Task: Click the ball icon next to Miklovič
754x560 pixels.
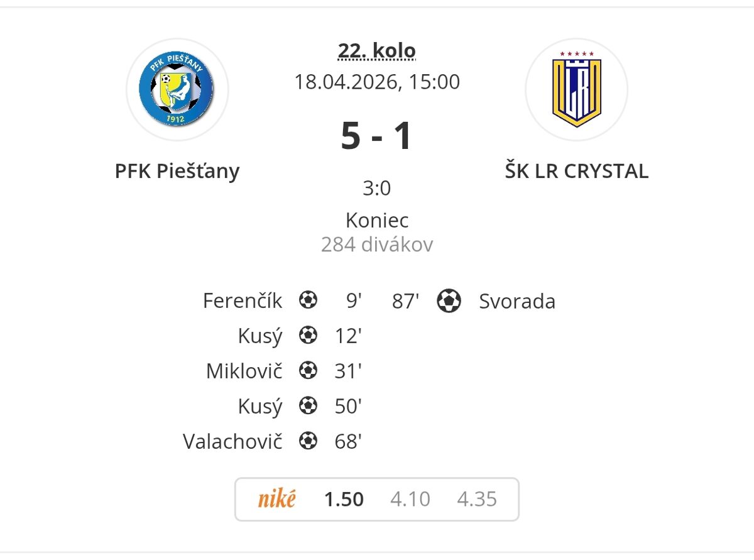Action: coord(309,371)
